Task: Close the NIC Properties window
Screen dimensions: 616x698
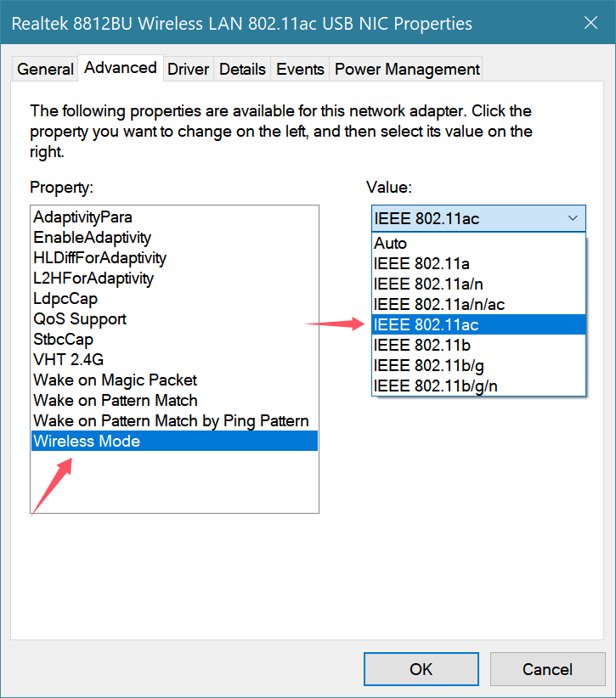Action: tap(591, 23)
